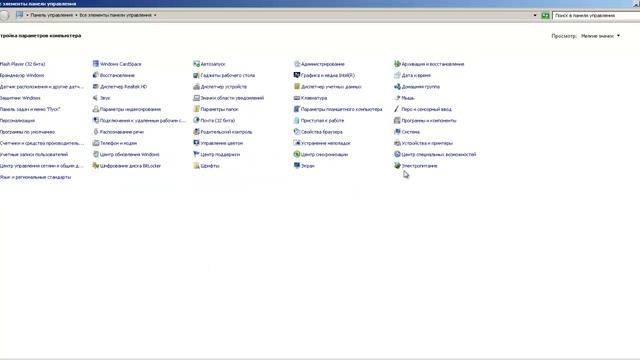Open the Диспетчер устройств icon
The height and width of the screenshot is (360, 640).
tap(196, 87)
